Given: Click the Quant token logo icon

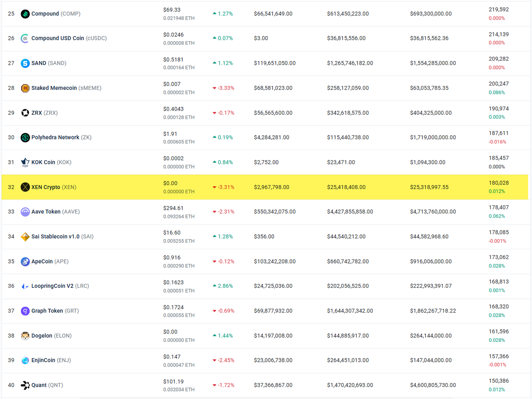Looking at the screenshot, I should pos(25,385).
